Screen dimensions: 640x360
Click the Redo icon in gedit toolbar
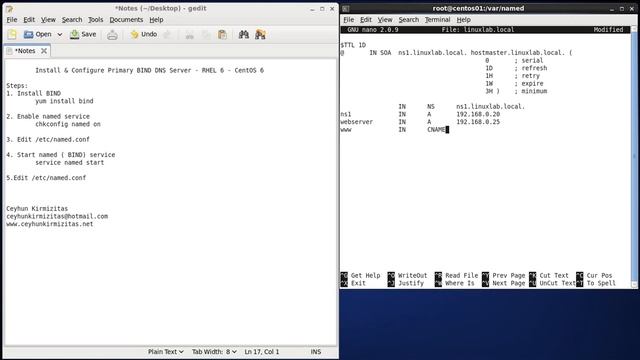point(167,35)
